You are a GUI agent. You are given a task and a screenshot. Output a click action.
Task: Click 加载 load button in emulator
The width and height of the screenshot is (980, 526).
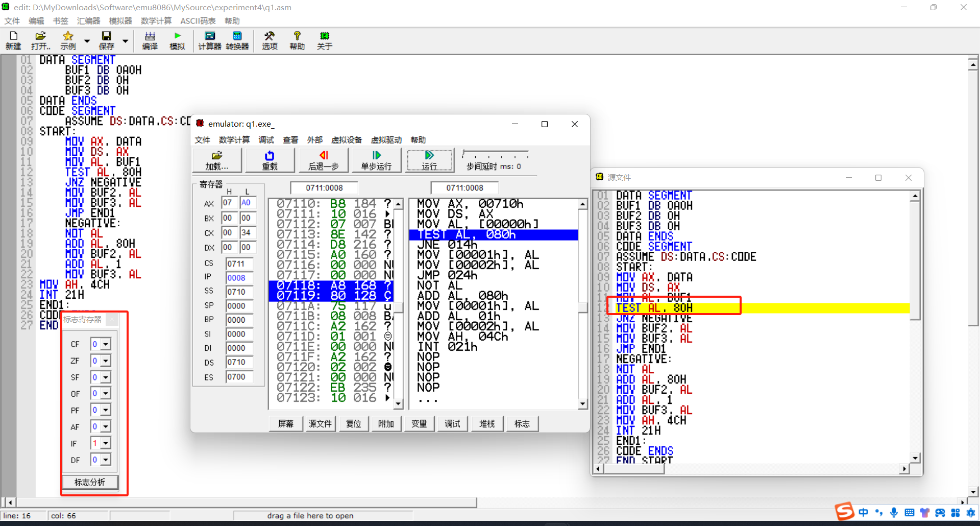[217, 160]
